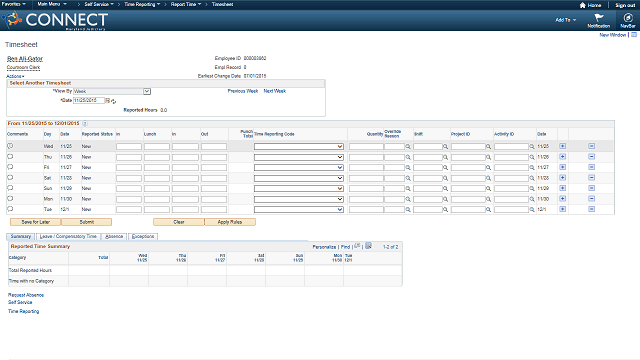Screen dimensions: 640x360
Task: Delete the Fri 11/27 row with minus icon
Action: tap(591, 167)
